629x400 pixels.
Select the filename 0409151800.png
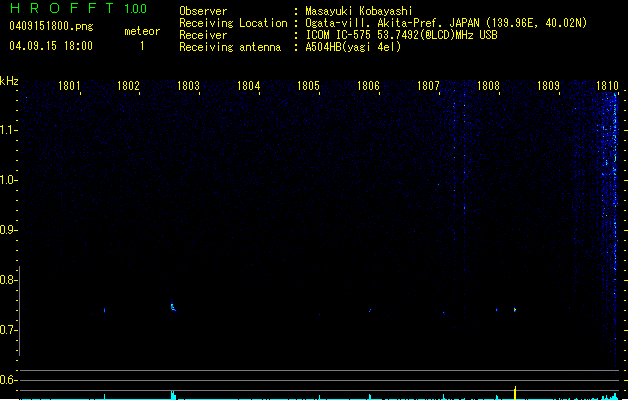pos(51,26)
